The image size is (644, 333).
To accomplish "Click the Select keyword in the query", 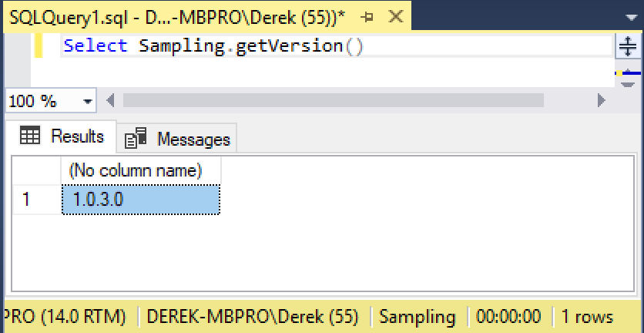I will (x=96, y=45).
